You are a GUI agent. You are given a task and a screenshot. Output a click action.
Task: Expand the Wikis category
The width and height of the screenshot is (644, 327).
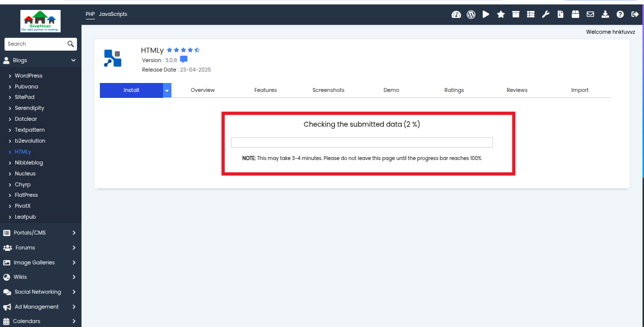[x=40, y=277]
